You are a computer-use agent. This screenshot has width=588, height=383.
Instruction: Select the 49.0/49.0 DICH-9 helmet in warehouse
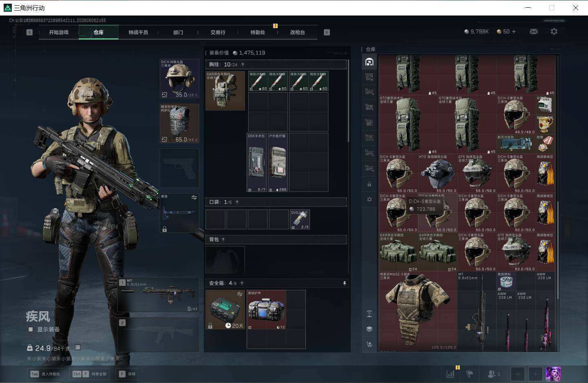[x=516, y=115]
